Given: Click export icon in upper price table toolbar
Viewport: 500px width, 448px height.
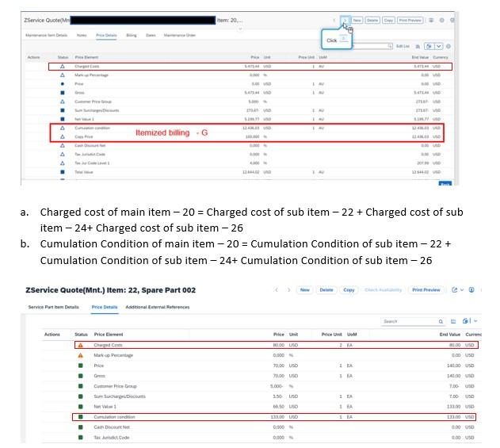Looking at the screenshot, I should coord(429,46).
